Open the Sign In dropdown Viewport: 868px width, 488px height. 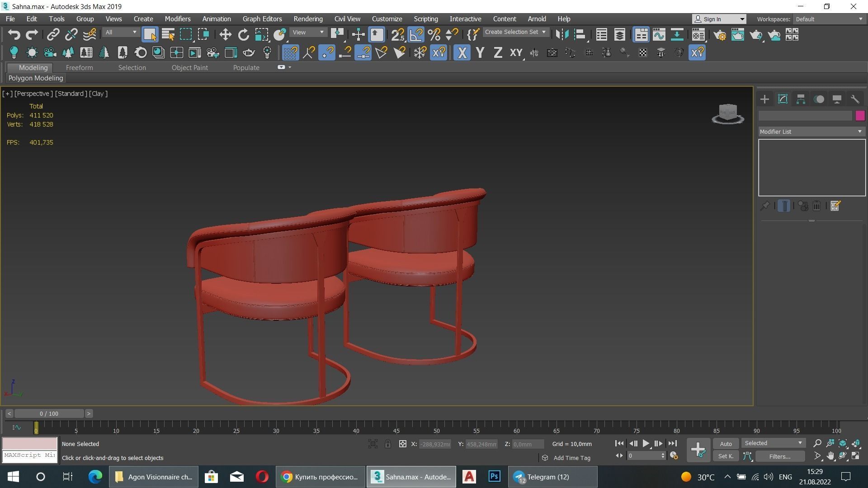pyautogui.click(x=719, y=19)
